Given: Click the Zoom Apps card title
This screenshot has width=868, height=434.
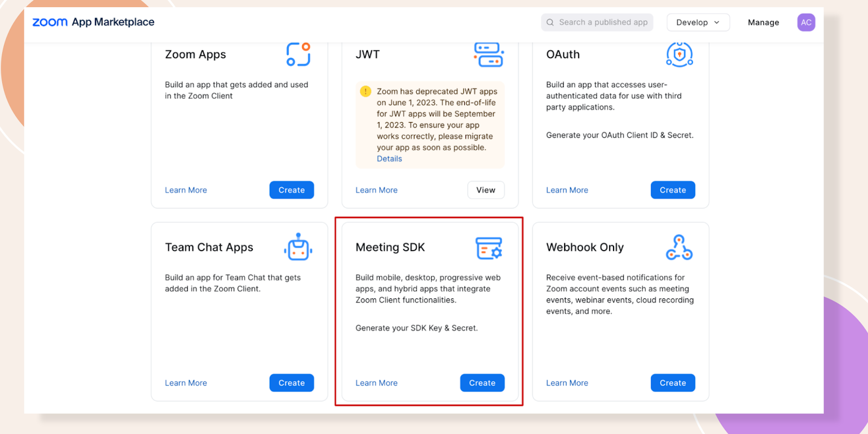Looking at the screenshot, I should [195, 55].
